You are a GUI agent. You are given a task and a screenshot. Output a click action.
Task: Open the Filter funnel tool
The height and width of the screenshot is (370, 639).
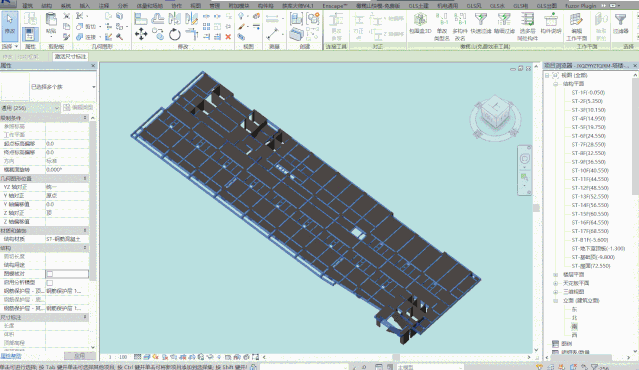620,23
